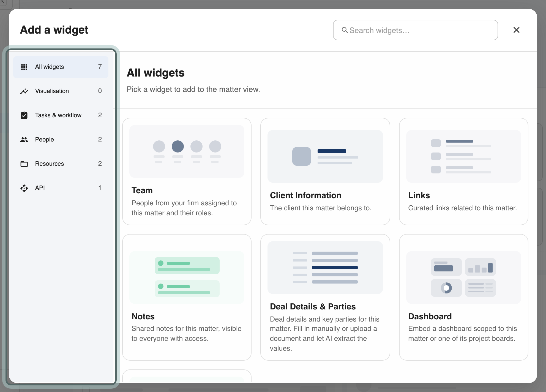Click the Tasks & workflow clipboard icon
This screenshot has height=392, width=546.
[x=24, y=115]
